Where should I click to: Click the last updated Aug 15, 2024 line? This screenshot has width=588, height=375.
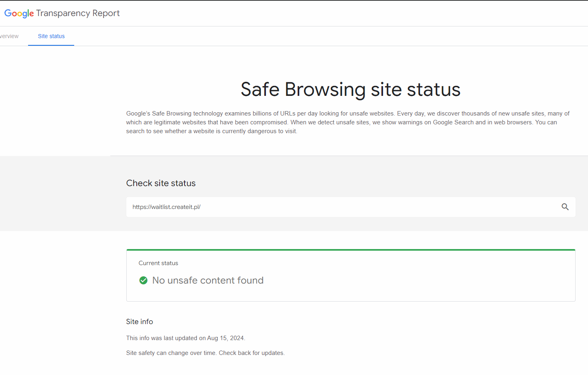pyautogui.click(x=185, y=338)
